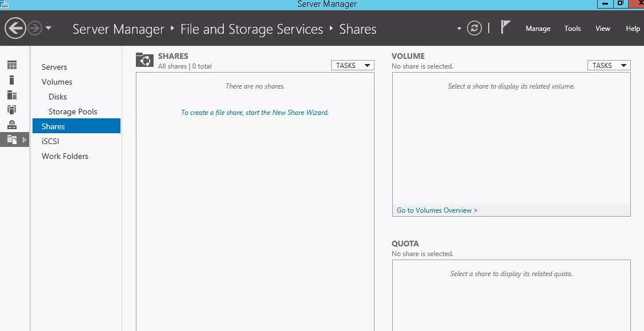Open the Manage menu
Screen dimensions: 644x331
(538, 29)
